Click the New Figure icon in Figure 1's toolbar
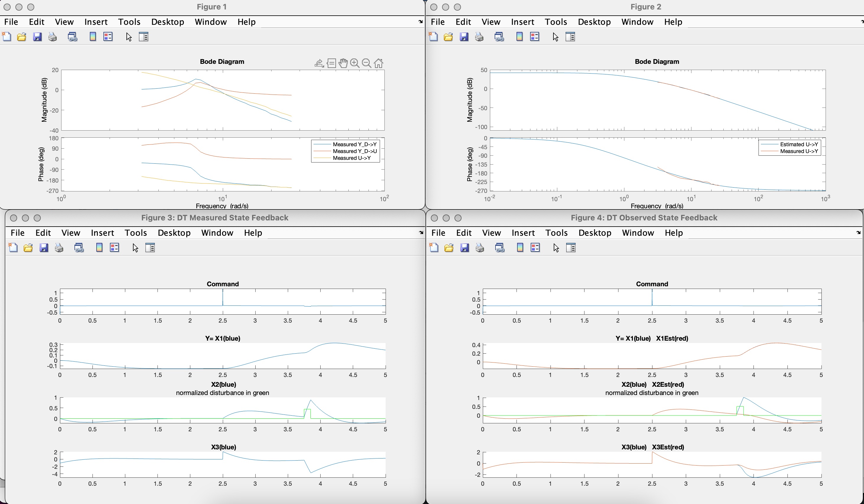Viewport: 864px width, 504px height. (7, 37)
